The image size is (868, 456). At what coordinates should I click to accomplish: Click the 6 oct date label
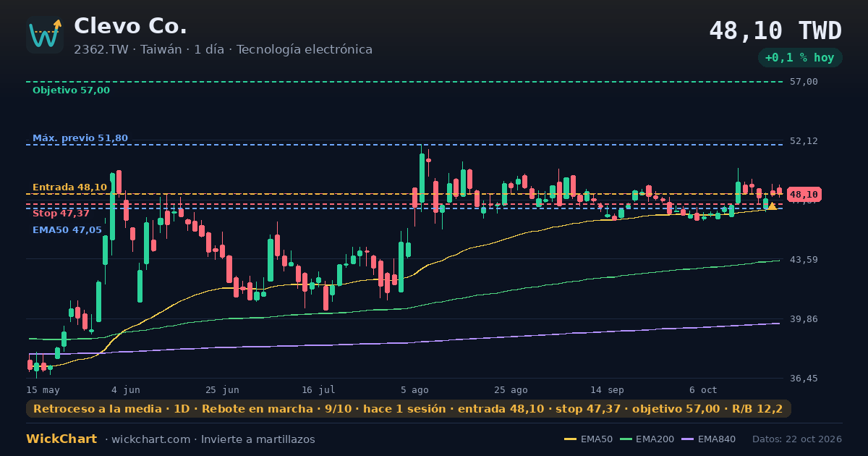coord(703,389)
